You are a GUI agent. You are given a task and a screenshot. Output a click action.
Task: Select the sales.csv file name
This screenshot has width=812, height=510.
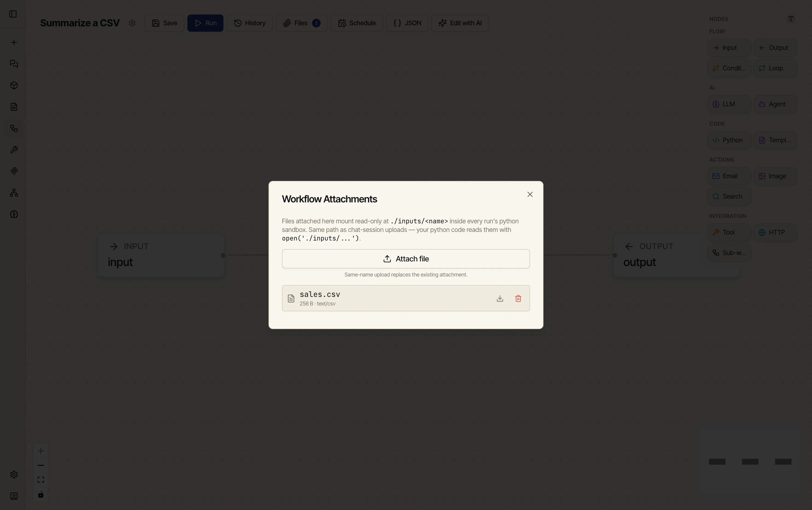coord(320,294)
